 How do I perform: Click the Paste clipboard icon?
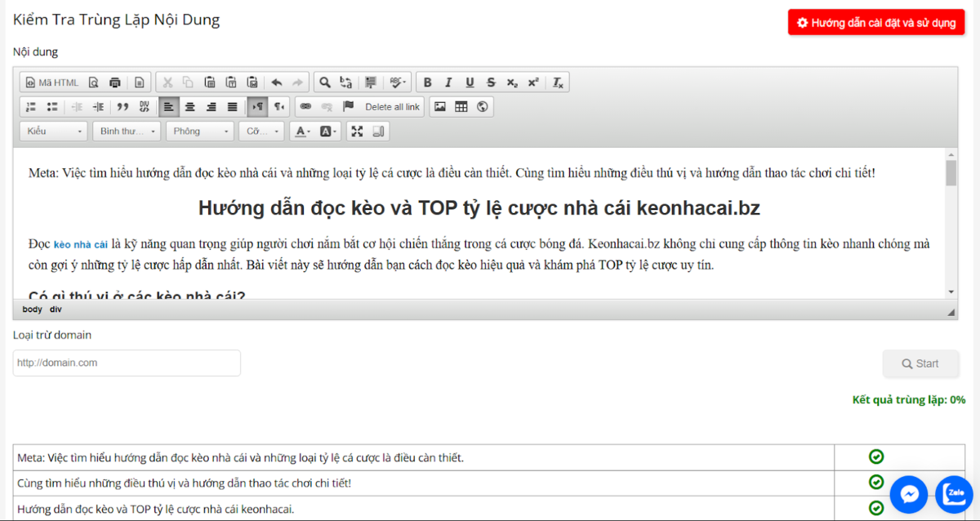pos(210,82)
